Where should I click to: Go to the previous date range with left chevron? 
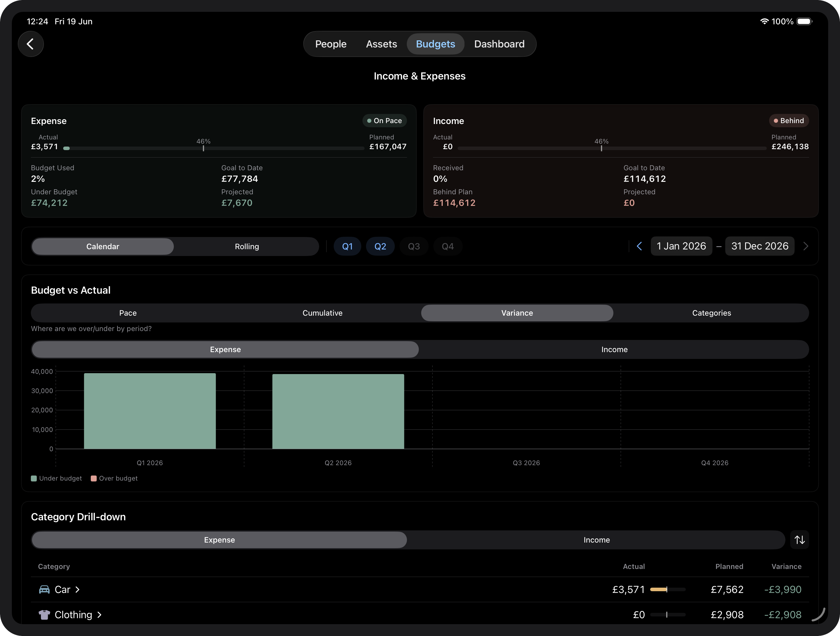[639, 246]
